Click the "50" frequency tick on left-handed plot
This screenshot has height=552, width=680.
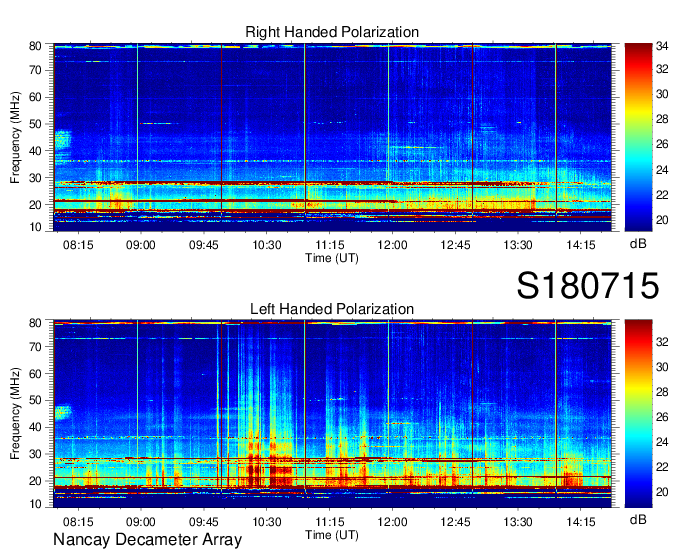[35, 400]
